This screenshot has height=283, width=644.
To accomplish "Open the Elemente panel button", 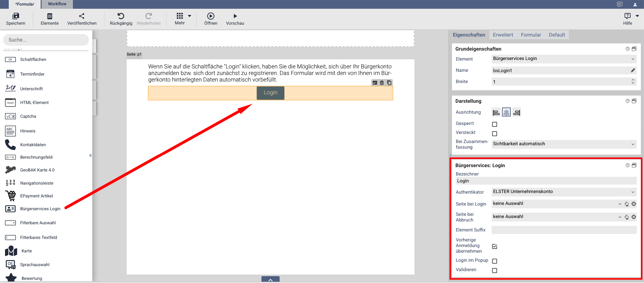I will click(x=50, y=19).
